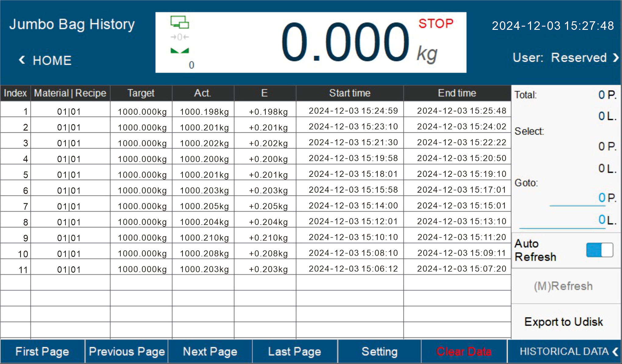
Task: Click Export to Udisk
Action: [x=563, y=322]
